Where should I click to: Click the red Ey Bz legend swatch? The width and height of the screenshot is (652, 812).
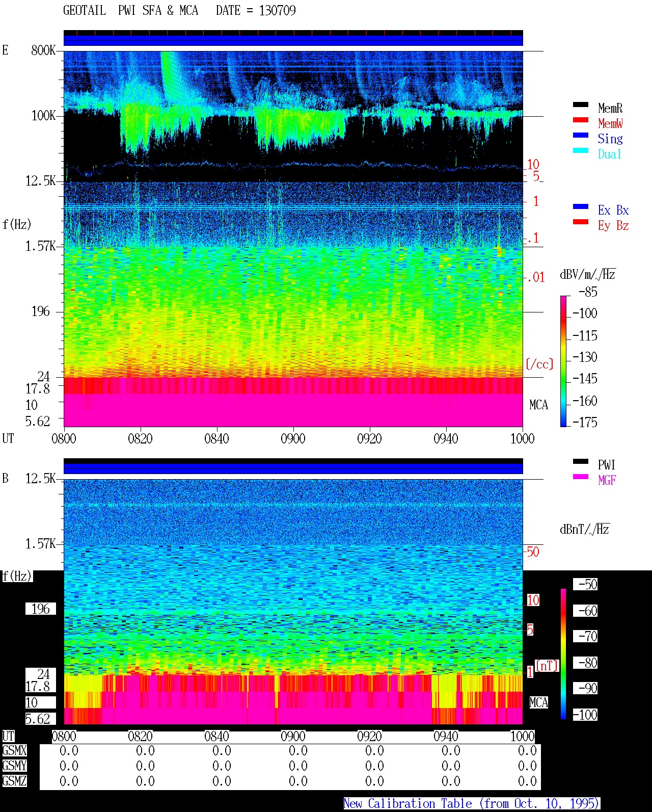[581, 222]
